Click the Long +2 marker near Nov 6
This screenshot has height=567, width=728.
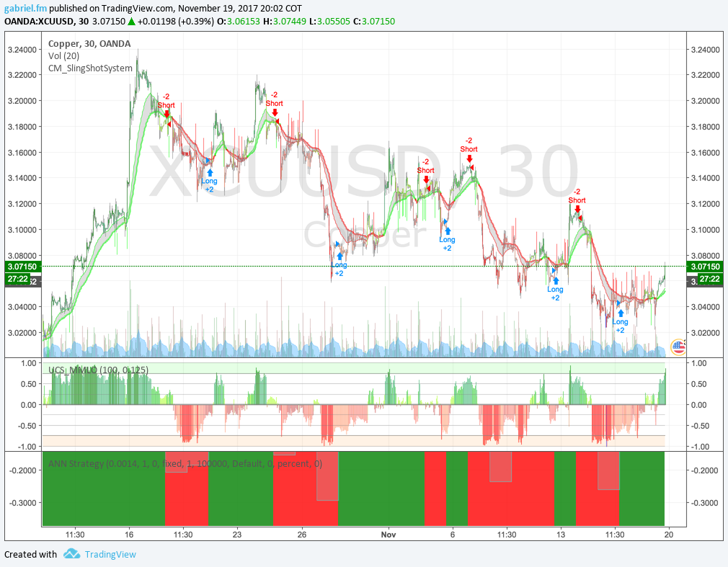[447, 239]
